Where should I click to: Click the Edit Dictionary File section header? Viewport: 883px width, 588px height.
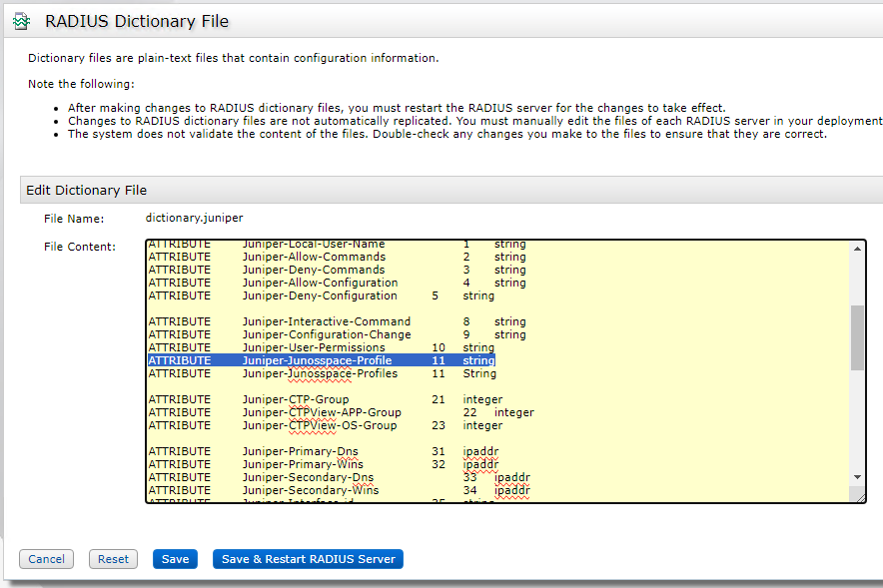point(87,190)
